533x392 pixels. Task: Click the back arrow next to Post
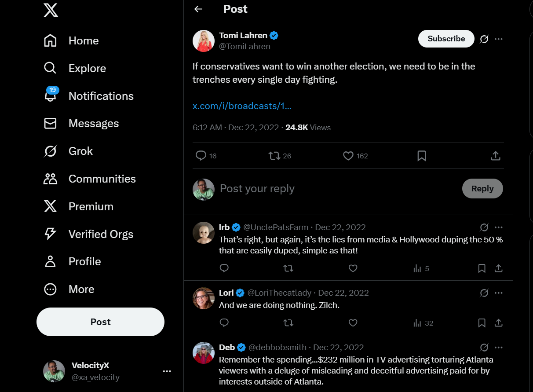[198, 9]
